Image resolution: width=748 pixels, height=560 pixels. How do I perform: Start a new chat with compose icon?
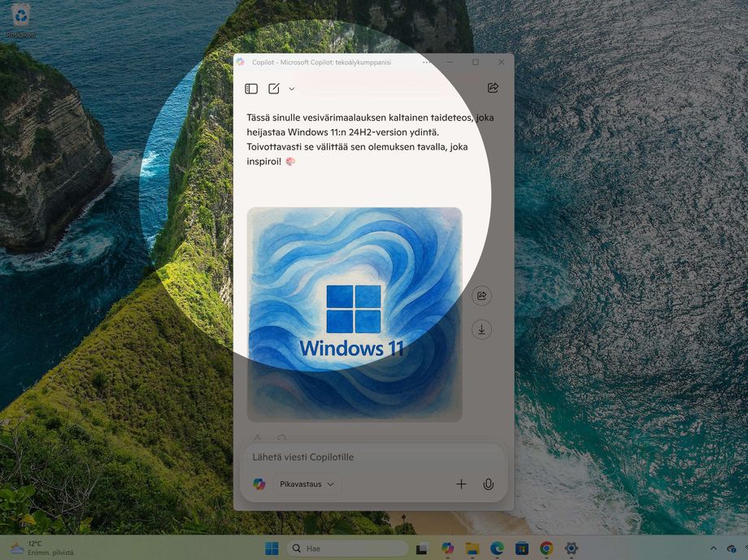tap(274, 89)
